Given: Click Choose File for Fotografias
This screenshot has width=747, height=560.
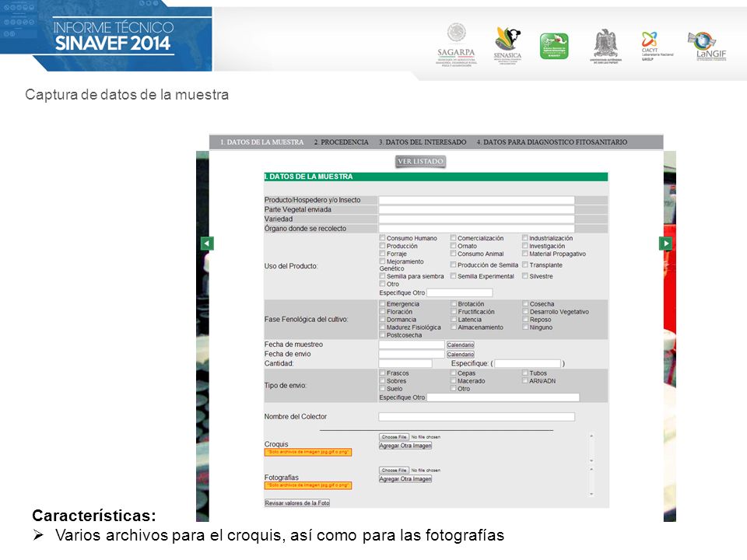Looking at the screenshot, I should point(394,470).
